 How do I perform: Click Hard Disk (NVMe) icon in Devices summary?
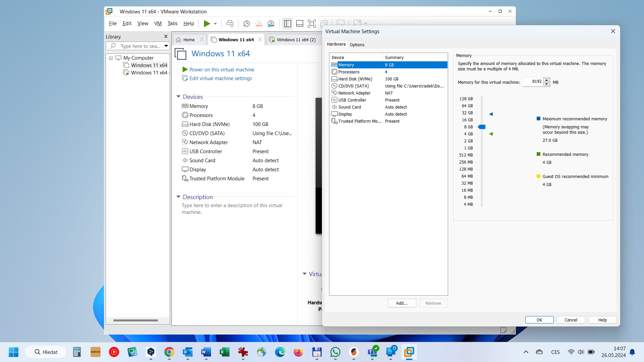(x=185, y=124)
